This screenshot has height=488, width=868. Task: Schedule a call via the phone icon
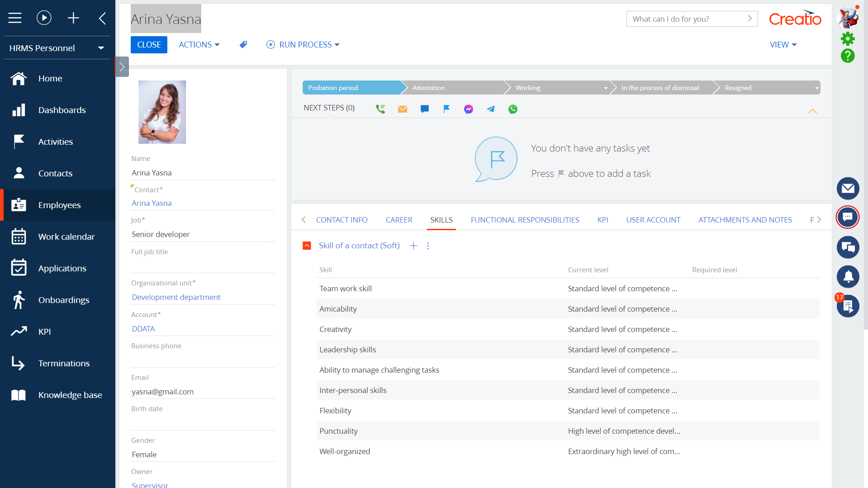(380, 109)
